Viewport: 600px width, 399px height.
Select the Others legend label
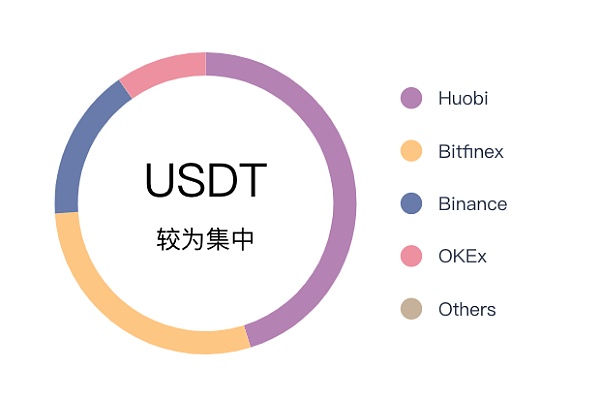pos(467,309)
